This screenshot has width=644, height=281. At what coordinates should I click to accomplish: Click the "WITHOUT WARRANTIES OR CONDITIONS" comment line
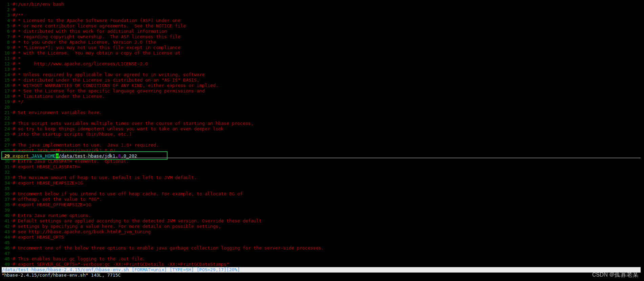pos(115,85)
